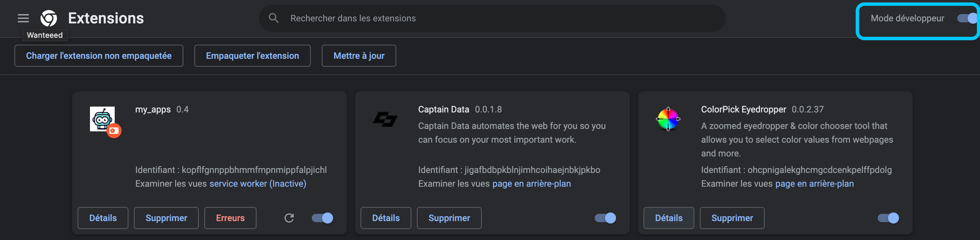Click the search magnifier icon
The image size is (980, 240).
(274, 18)
